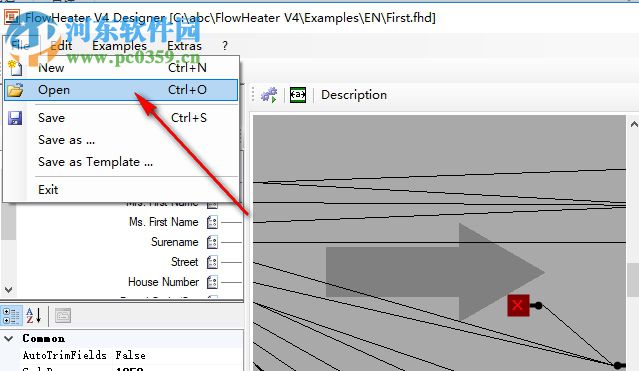Click Exit in the File menu
Viewport: 639px width, 371px height.
tap(121, 190)
